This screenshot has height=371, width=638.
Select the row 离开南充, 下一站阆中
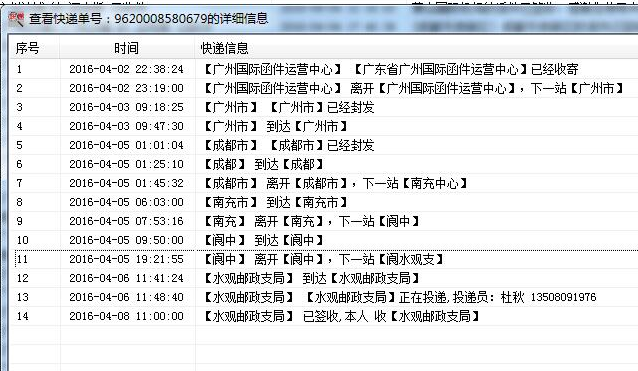(324, 221)
